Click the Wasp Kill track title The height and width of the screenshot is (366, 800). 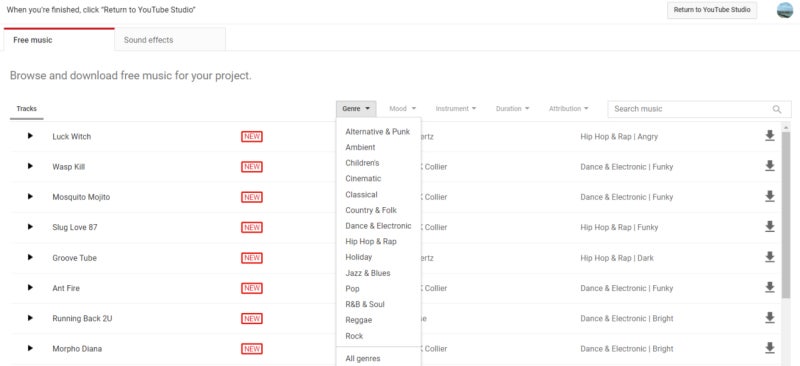coord(68,166)
